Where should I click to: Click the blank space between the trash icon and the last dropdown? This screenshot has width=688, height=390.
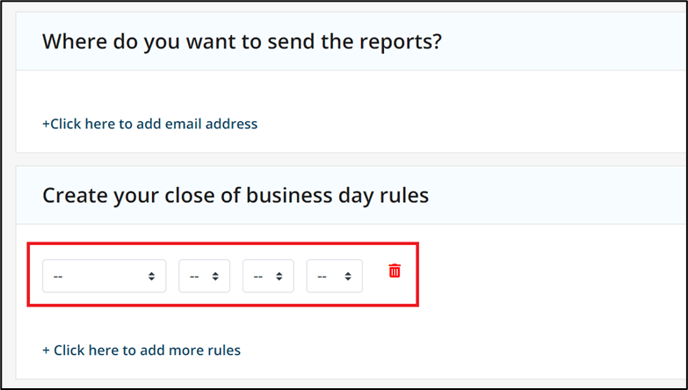[376, 276]
